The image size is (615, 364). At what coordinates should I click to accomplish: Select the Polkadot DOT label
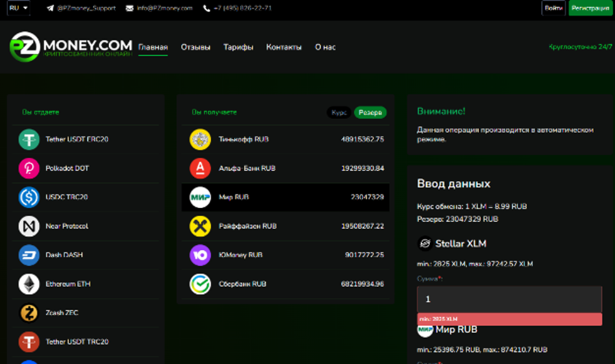pyautogui.click(x=67, y=168)
